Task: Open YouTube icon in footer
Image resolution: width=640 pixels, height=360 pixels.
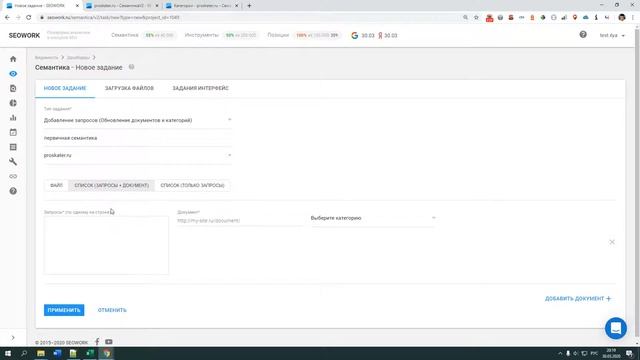Action: (109, 342)
